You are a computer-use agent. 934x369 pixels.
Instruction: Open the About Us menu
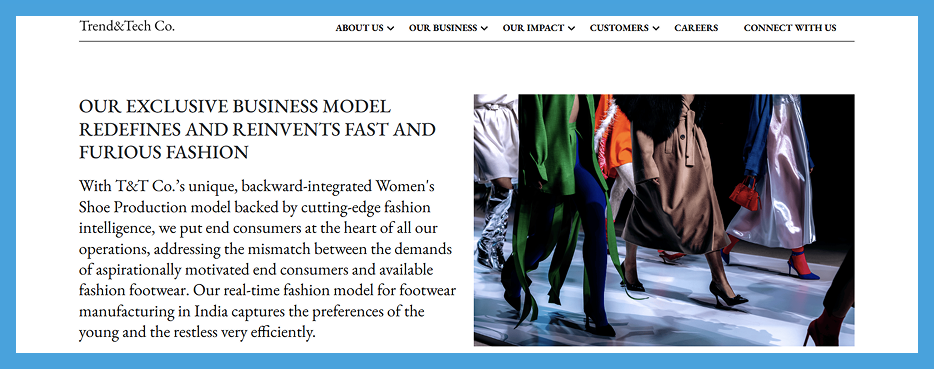click(359, 28)
